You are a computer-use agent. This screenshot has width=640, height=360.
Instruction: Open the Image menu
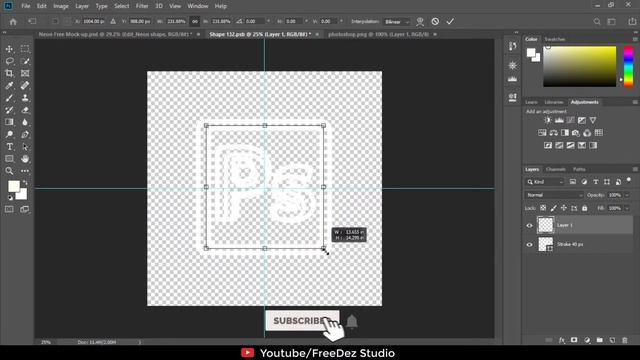point(61,6)
